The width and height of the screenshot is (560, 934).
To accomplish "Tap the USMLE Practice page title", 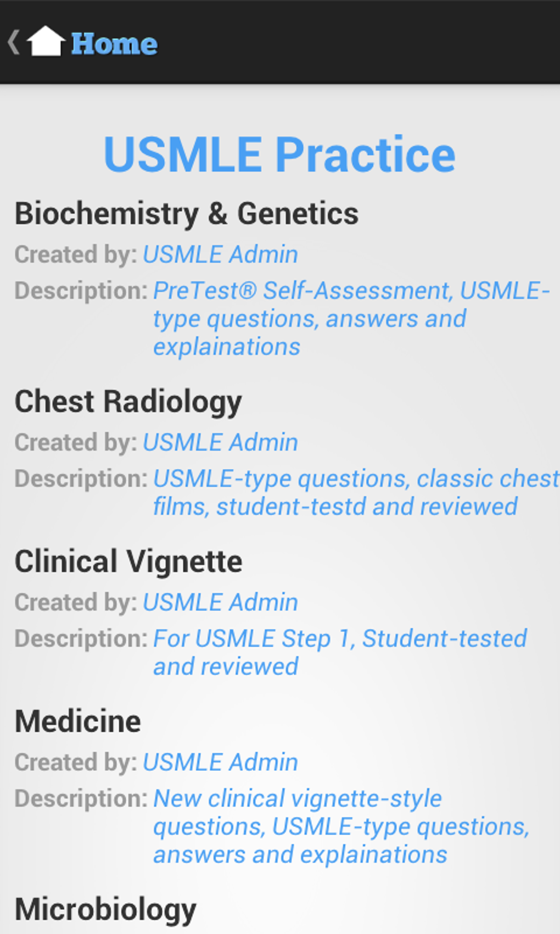I will [279, 154].
